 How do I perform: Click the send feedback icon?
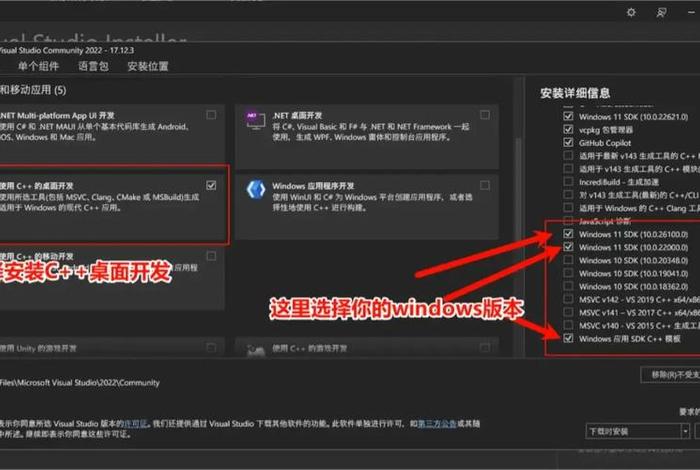pos(662,12)
